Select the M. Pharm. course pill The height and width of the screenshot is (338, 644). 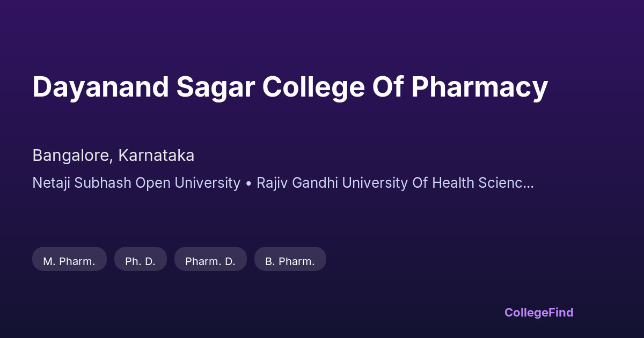[69, 261]
